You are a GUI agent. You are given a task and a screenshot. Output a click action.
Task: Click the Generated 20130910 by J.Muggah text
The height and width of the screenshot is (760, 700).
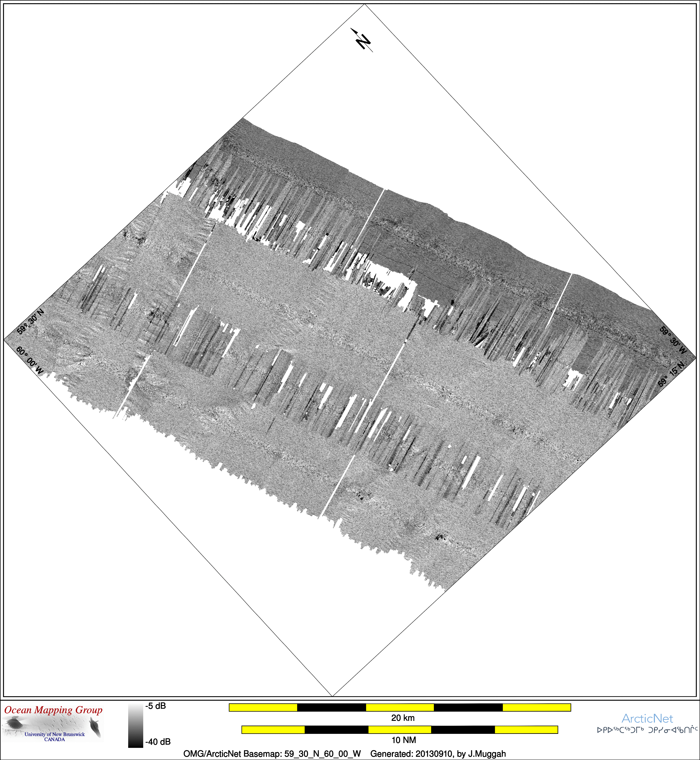click(x=438, y=754)
